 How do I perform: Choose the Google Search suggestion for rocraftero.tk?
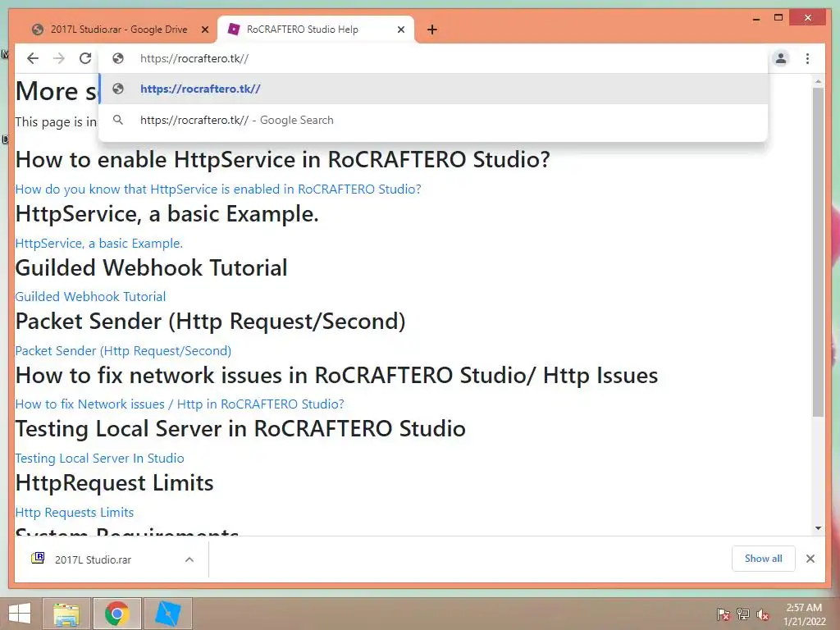pyautogui.click(x=433, y=120)
